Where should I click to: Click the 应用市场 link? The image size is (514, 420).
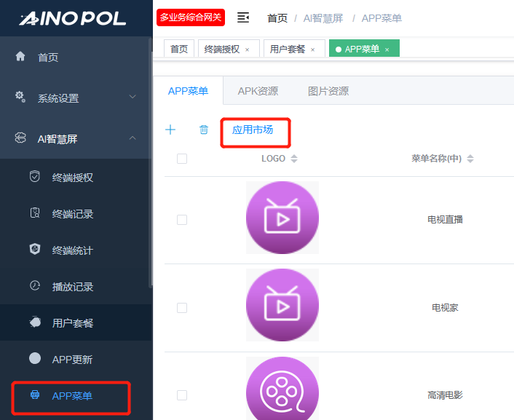tap(253, 130)
